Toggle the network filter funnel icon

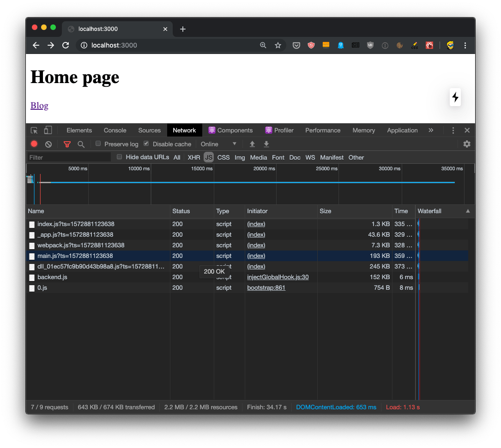click(x=67, y=144)
